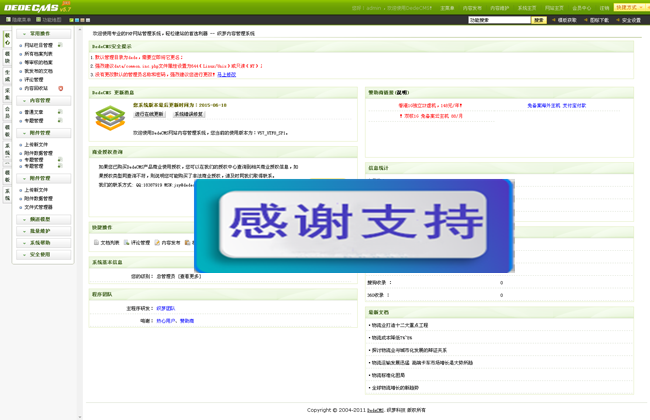The width and height of the screenshot is (650, 420).
Task: Collapse the 常用操作 sidebar section
Action: point(44,34)
